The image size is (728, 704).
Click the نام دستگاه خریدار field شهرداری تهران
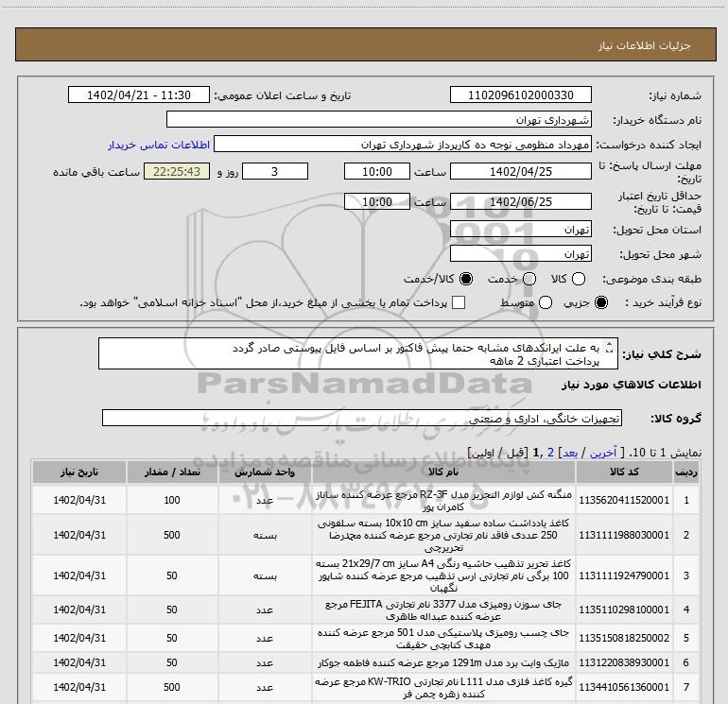(x=379, y=120)
